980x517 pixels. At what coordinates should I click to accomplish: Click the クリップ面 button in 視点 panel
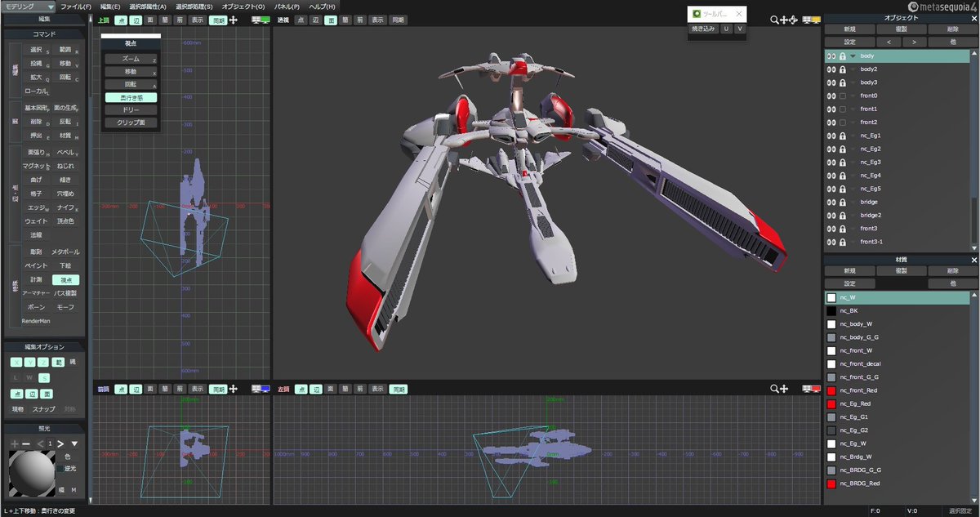[x=131, y=123]
